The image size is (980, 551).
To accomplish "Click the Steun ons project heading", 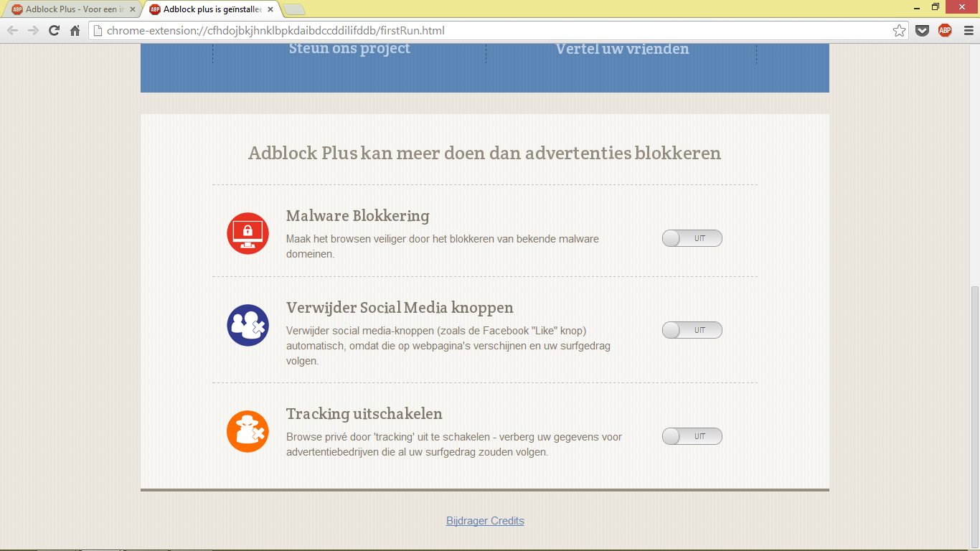I will 349,48.
